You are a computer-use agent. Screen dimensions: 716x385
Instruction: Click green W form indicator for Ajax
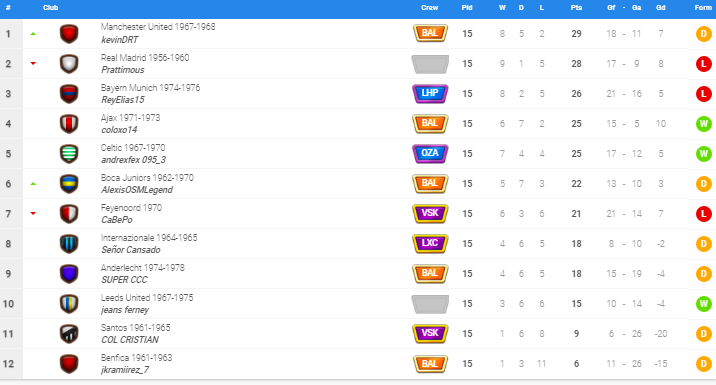(x=704, y=124)
